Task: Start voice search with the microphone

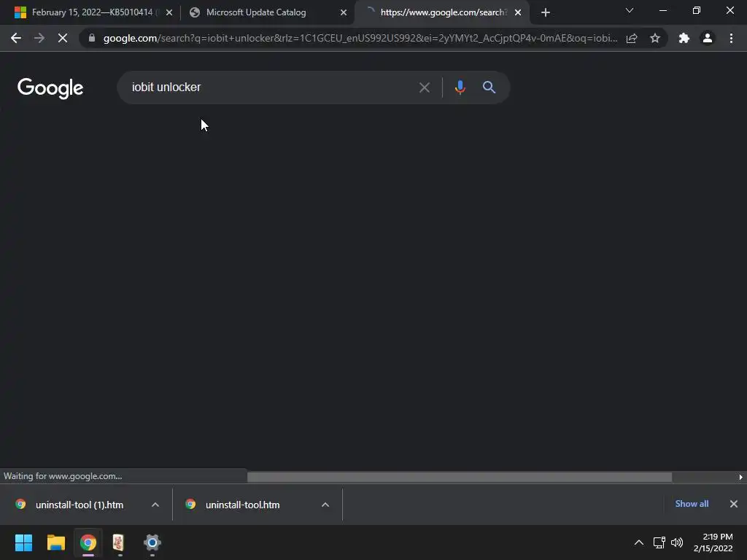Action: pos(460,87)
